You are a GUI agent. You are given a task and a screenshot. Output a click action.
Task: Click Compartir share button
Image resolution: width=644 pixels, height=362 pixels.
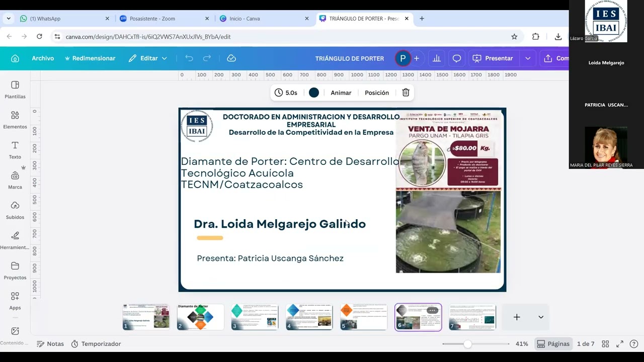[555, 58]
